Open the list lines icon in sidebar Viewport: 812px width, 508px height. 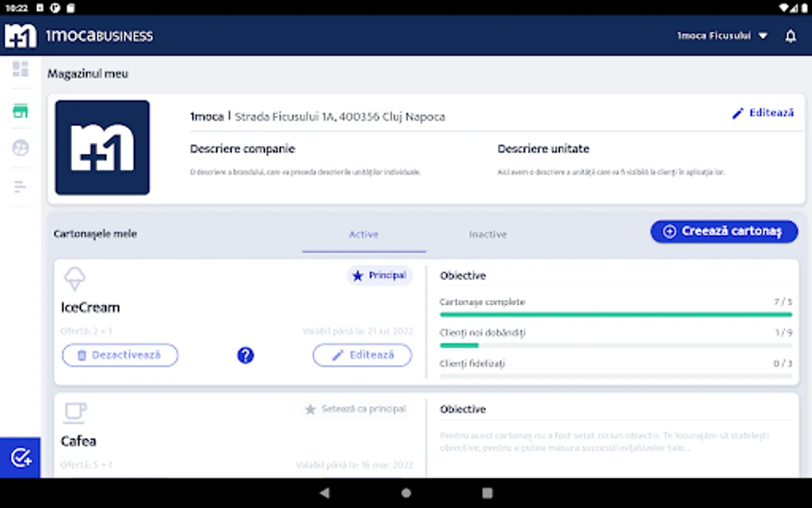click(x=20, y=187)
